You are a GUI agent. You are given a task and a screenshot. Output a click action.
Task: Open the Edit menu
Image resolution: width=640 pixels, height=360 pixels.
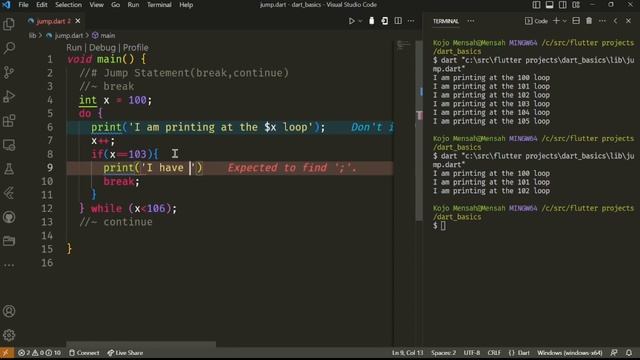(x=42, y=5)
